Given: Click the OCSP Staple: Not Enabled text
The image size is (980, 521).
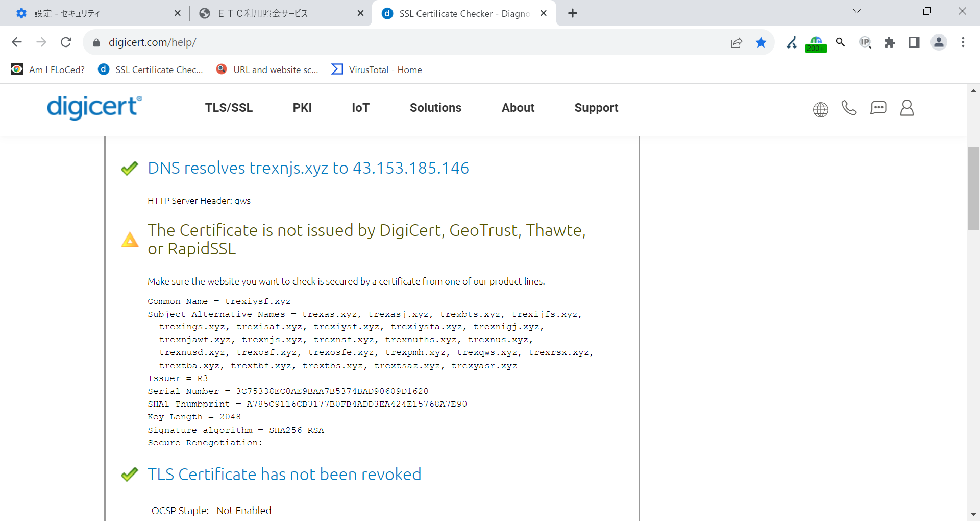Looking at the screenshot, I should 211,511.
